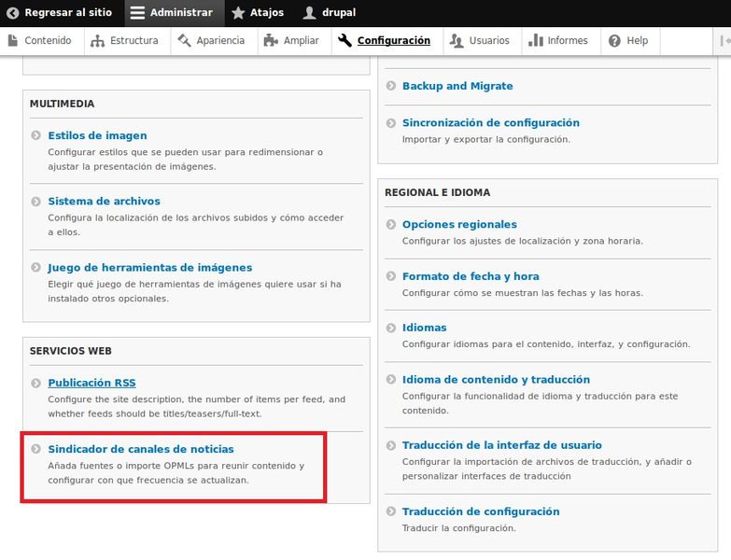Viewport: 731px width, 560px height.
Task: Click the toolbar orientation toggle icon at right edge
Action: tap(724, 40)
